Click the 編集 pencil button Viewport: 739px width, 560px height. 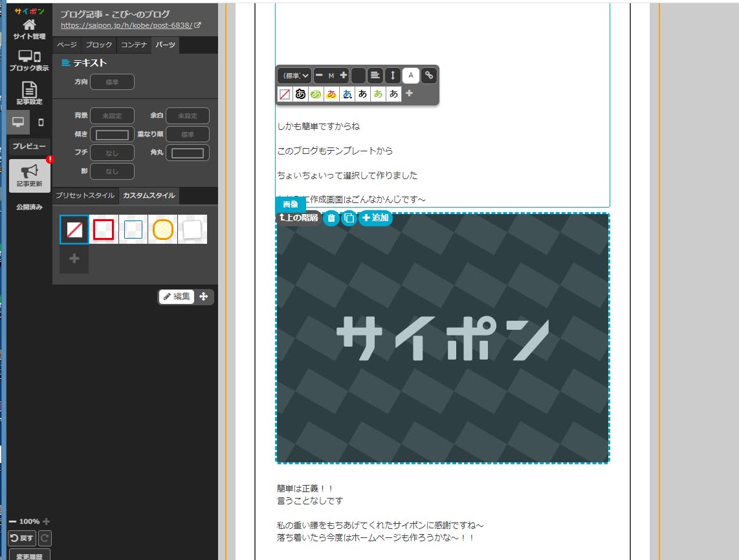tap(177, 297)
